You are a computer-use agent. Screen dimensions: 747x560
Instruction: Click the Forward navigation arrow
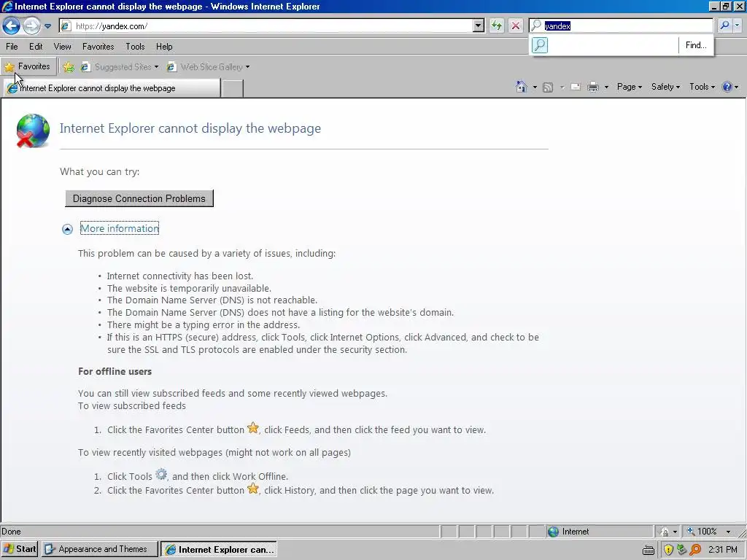click(x=31, y=26)
